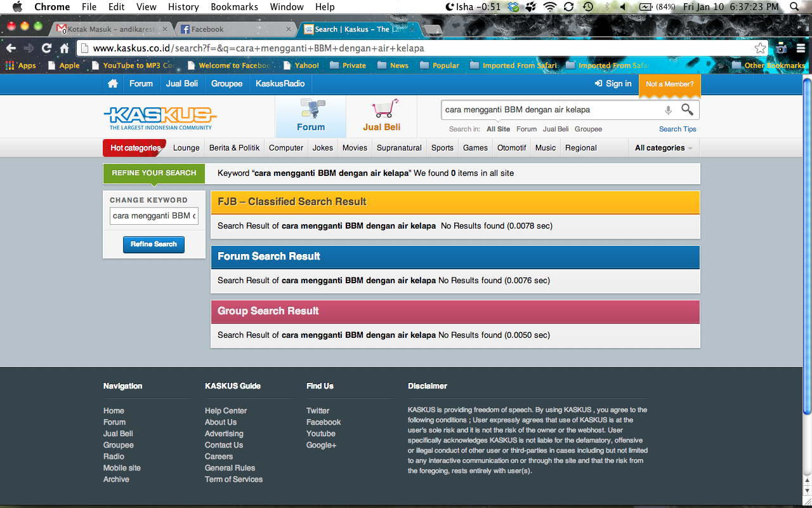This screenshot has width=812, height=508.
Task: Select the Supranatural category
Action: click(x=399, y=148)
